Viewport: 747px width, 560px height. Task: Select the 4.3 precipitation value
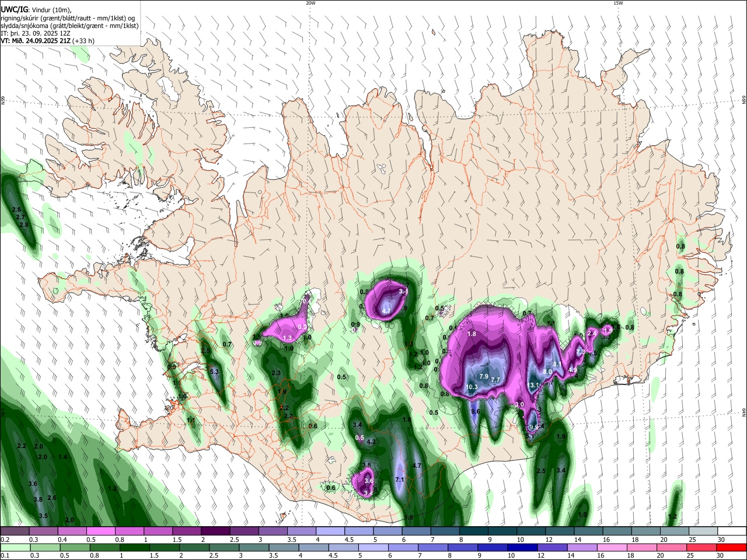[x=371, y=442]
